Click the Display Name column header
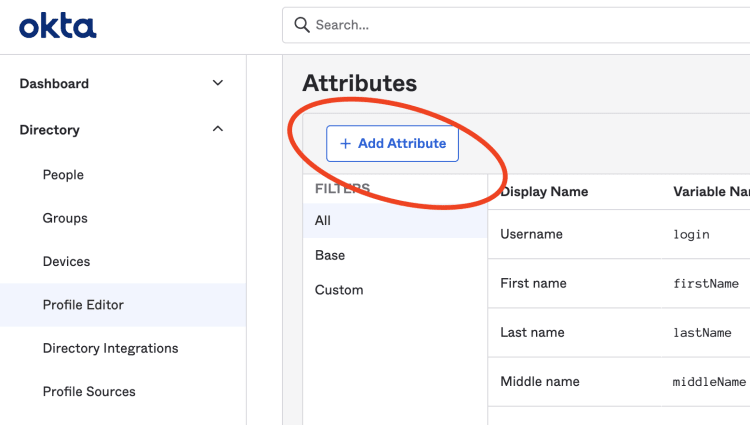Screen dimensions: 750x425 (544, 192)
